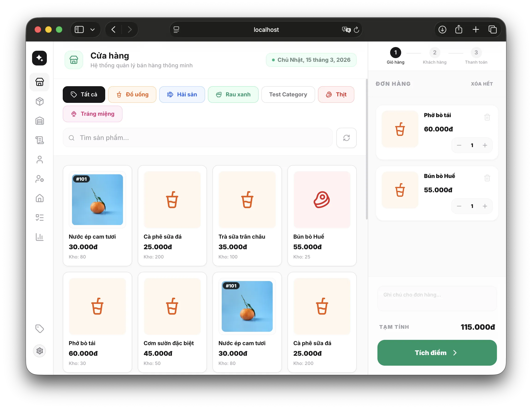Open the package/products icon in sidebar
The image size is (532, 409).
coord(39,101)
